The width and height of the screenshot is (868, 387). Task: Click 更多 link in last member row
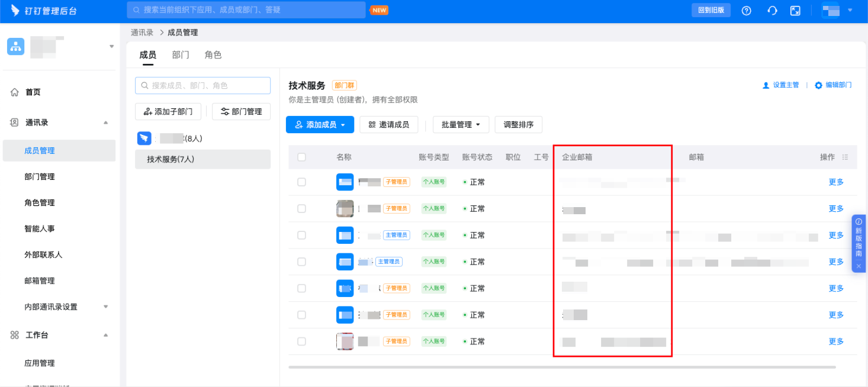coord(836,341)
